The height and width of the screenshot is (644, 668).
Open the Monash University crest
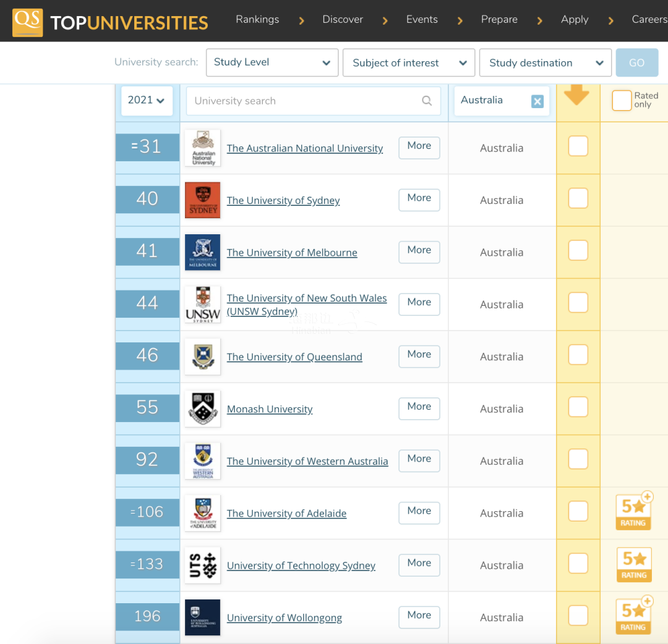(x=203, y=409)
